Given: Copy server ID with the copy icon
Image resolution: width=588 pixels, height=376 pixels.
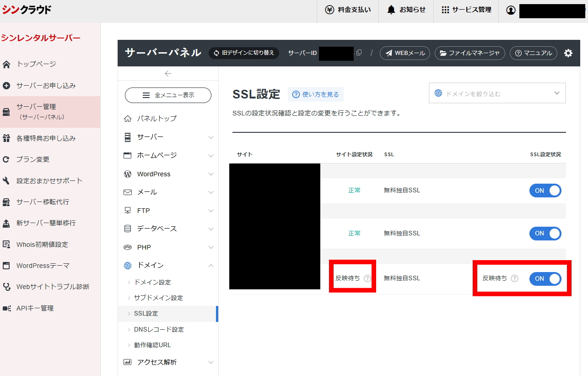Looking at the screenshot, I should coord(359,53).
